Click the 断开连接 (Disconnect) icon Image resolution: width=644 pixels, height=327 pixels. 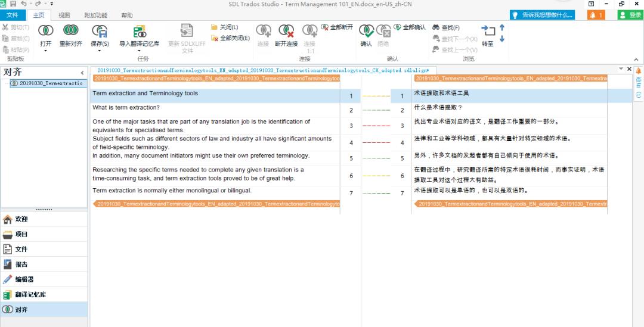coord(286,31)
